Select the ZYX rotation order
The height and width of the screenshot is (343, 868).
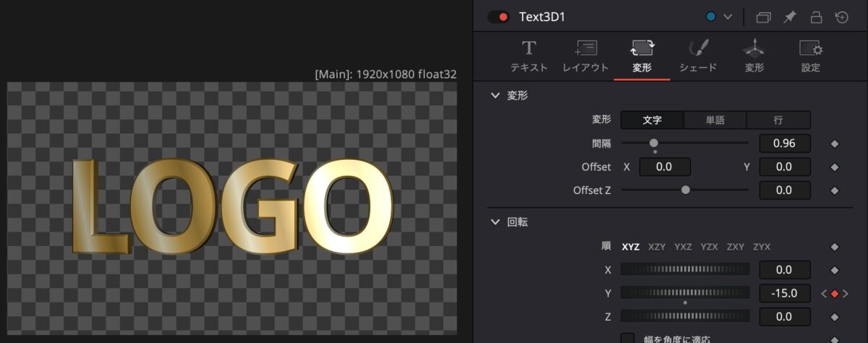coord(762,247)
